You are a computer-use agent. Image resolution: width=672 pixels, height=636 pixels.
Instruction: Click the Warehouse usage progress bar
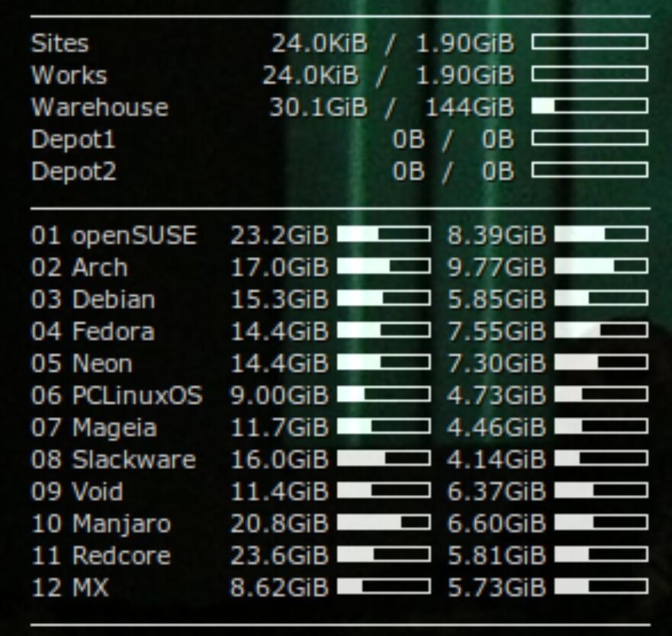click(x=590, y=106)
